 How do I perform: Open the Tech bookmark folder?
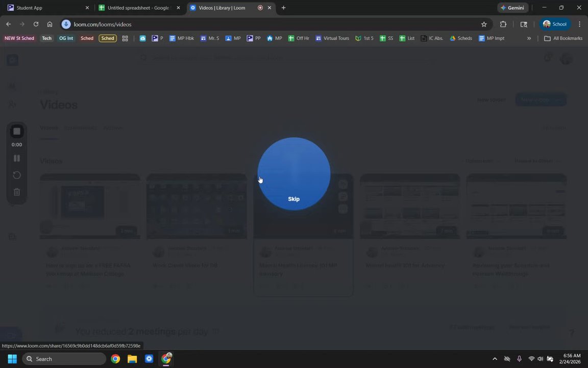point(46,38)
